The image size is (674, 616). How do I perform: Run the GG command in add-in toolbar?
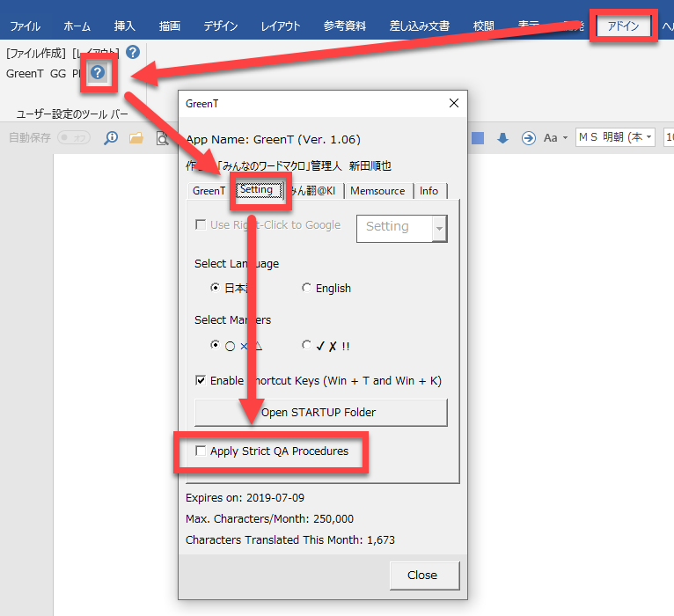58,73
